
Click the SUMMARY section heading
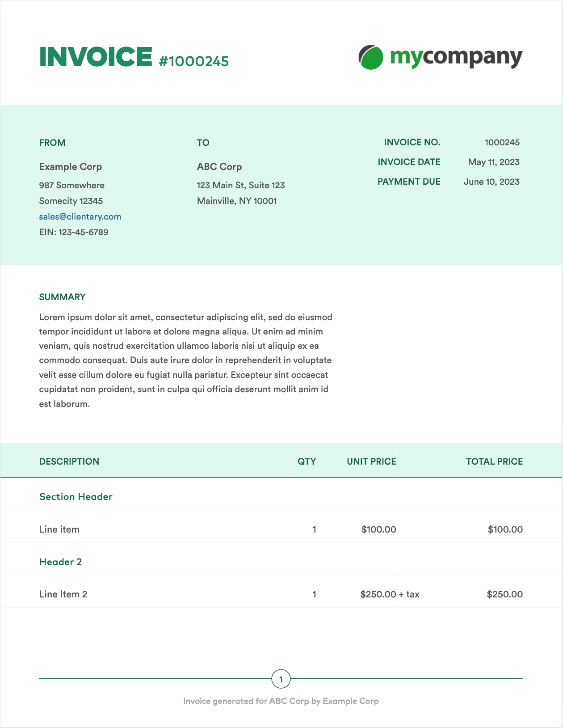[63, 297]
